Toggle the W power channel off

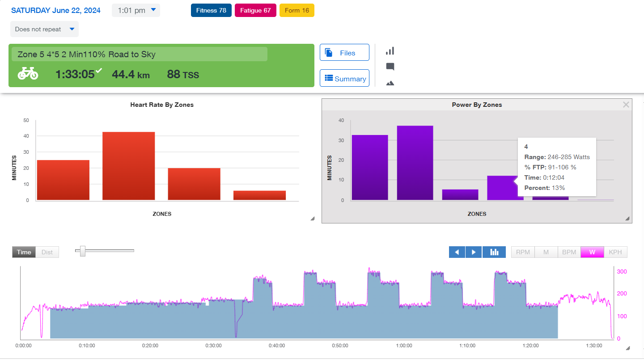pyautogui.click(x=592, y=252)
